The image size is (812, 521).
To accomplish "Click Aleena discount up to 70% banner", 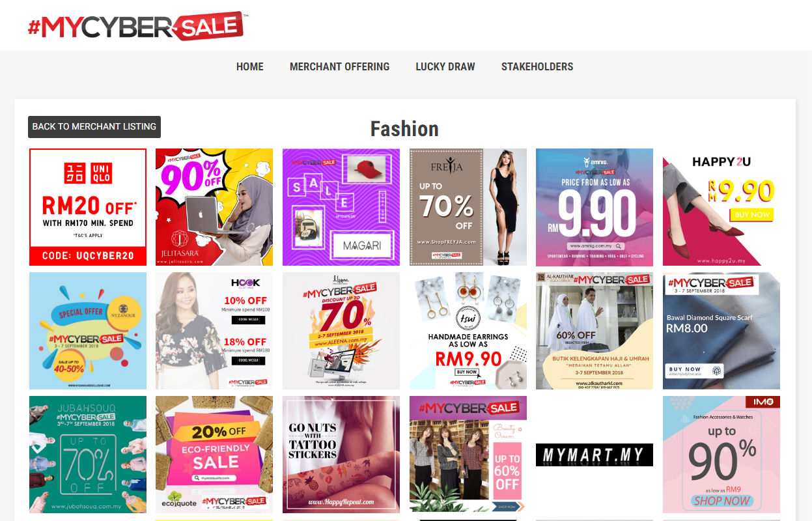I will point(341,331).
